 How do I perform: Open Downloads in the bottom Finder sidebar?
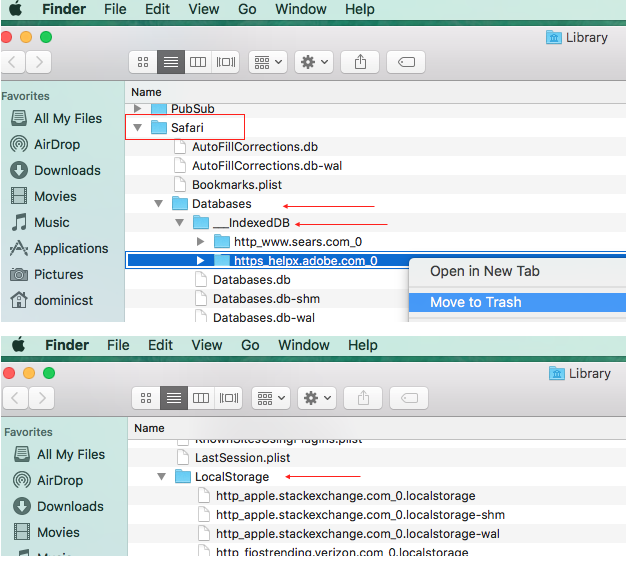(59, 506)
